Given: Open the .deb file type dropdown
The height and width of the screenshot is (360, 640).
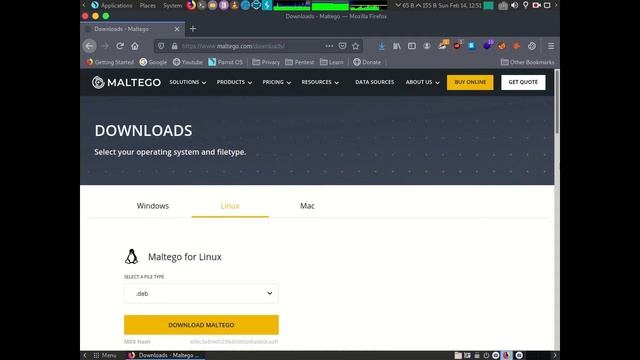Looking at the screenshot, I should pos(201,293).
